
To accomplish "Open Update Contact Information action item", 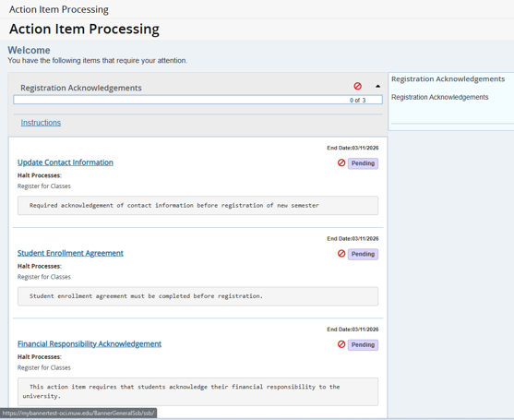I will [x=66, y=162].
